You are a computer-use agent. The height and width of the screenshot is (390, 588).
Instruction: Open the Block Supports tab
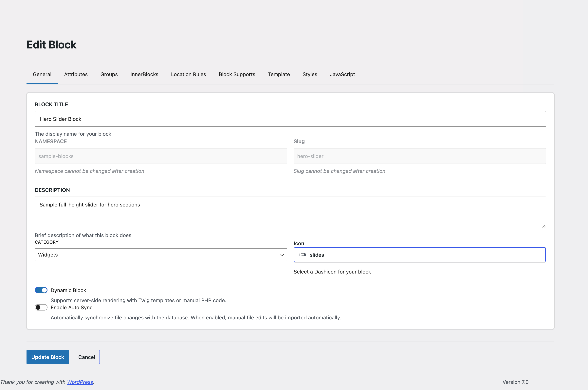coord(237,74)
